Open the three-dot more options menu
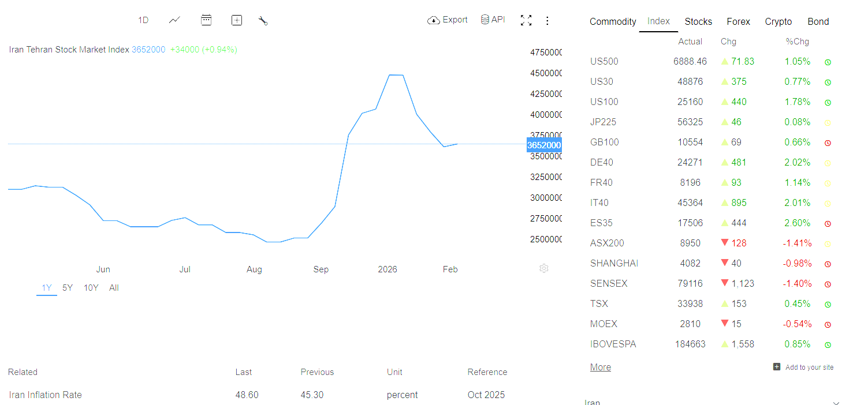Viewport: 868px width, 405px height. 547,21
